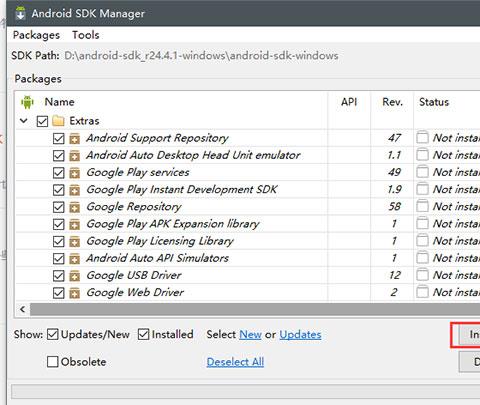
Task: Click package icon beside Google USB Driver
Action: coord(75,276)
